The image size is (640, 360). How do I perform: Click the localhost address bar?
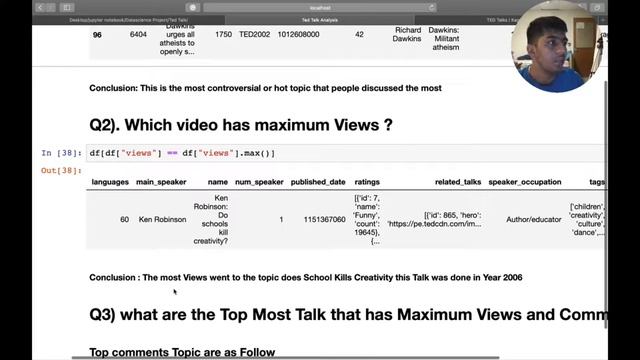pos(320,7)
